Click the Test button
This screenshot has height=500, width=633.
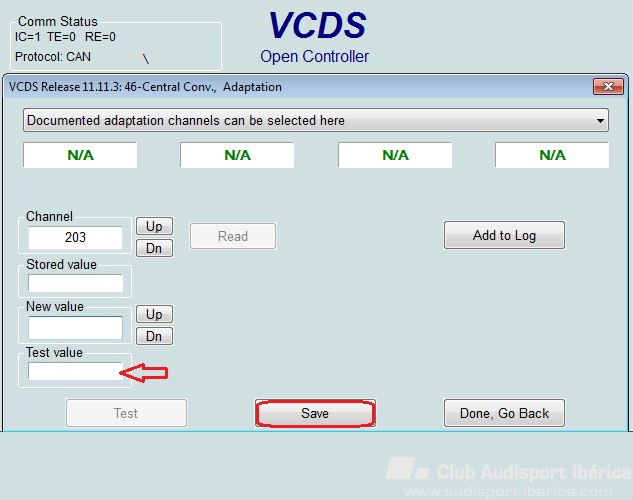126,413
